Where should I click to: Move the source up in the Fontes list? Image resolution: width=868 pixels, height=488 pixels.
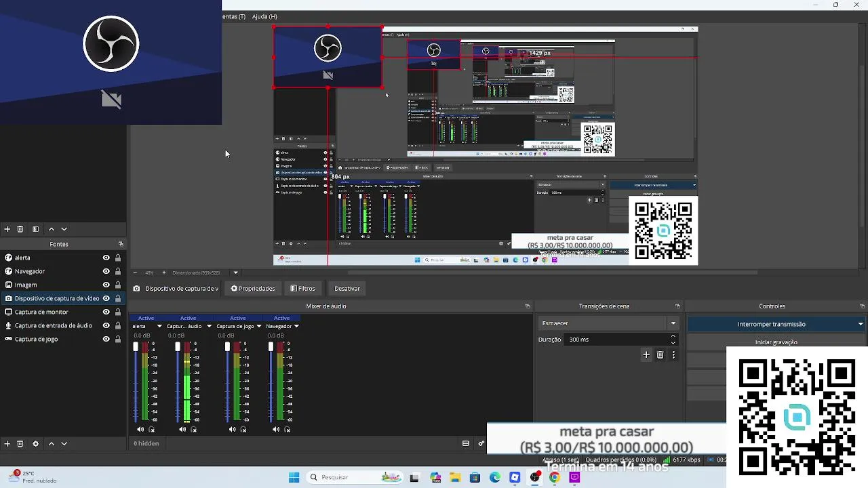[x=51, y=443]
